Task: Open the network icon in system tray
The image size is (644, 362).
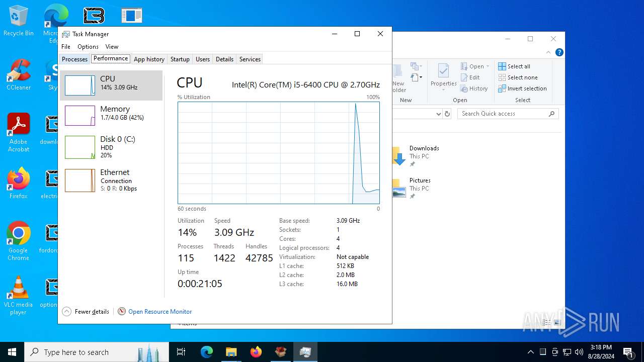Action: click(x=567, y=352)
